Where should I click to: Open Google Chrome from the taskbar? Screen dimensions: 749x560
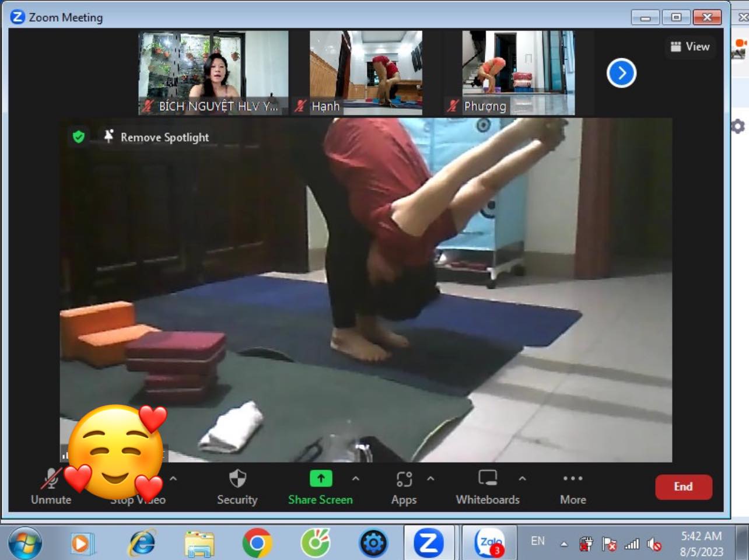click(257, 543)
